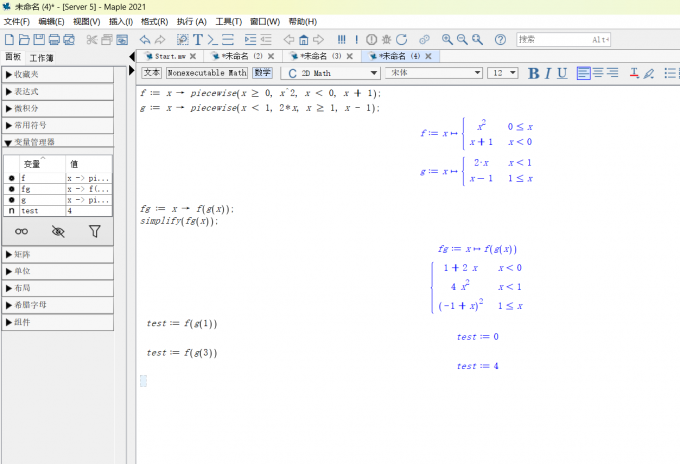Image resolution: width=680 pixels, height=464 pixels.
Task: Switch to the Start.mw tab
Action: coord(170,56)
